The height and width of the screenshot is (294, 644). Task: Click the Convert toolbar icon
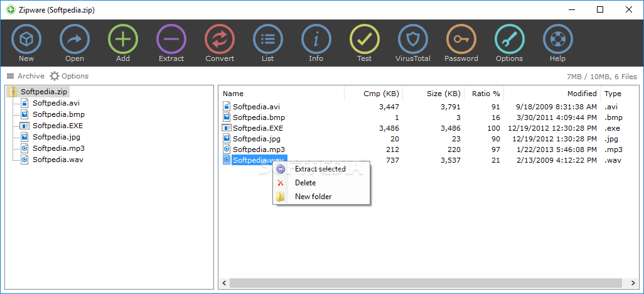click(x=220, y=40)
